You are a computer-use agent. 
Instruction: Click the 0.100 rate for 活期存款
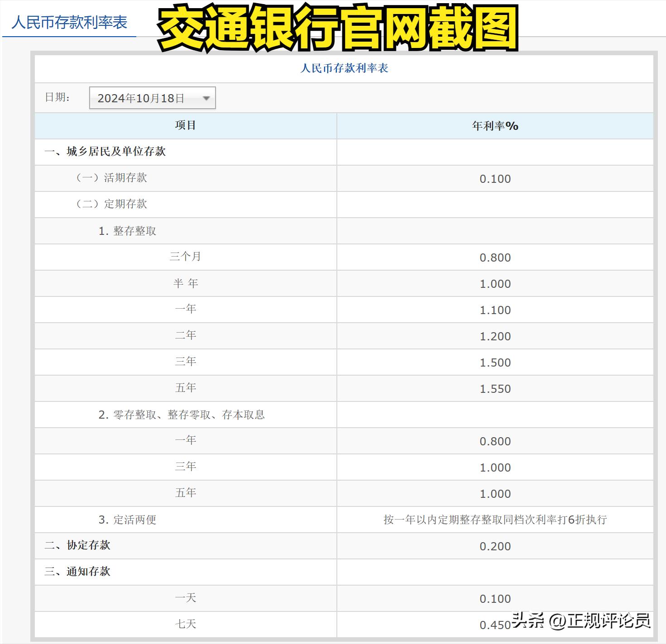click(495, 179)
